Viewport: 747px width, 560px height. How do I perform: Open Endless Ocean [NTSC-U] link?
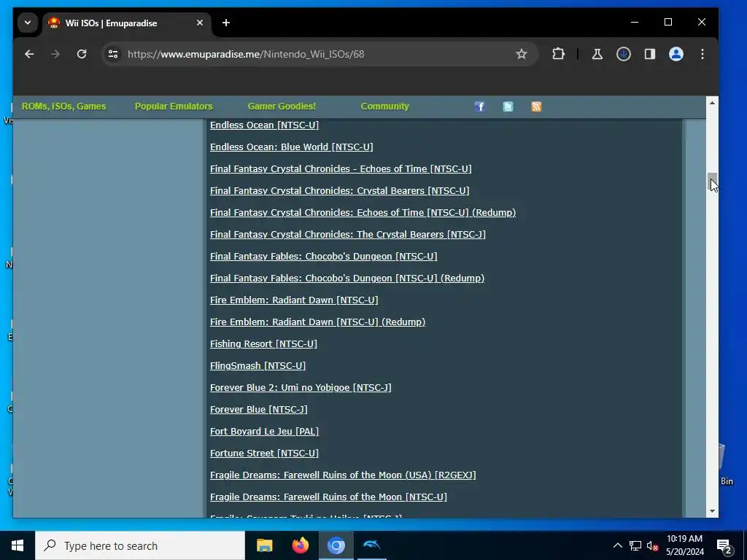[264, 125]
